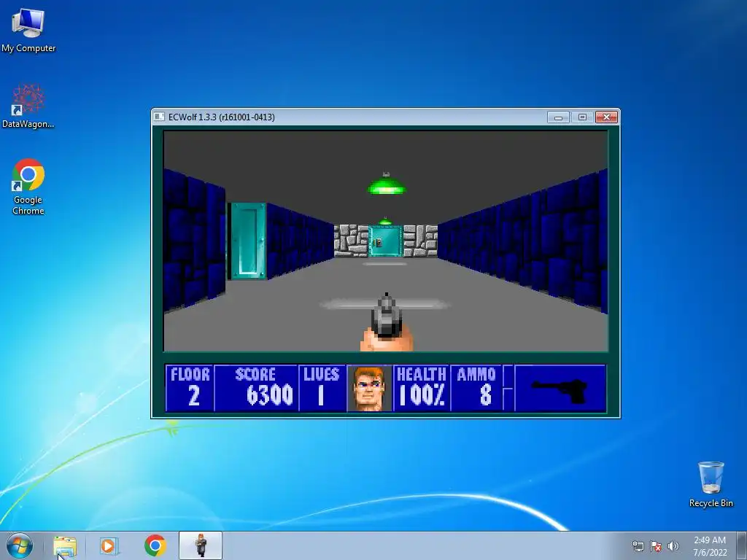
Task: Click the volume speaker tray icon
Action: tap(673, 546)
